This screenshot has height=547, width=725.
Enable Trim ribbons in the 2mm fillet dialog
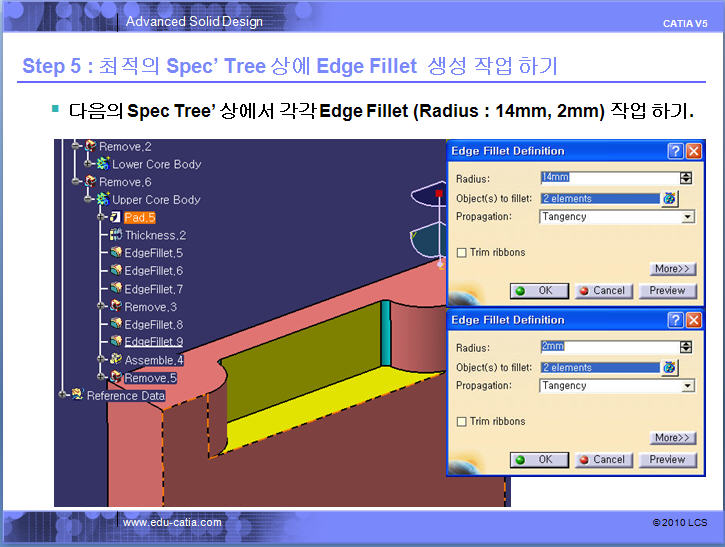pyautogui.click(x=461, y=421)
